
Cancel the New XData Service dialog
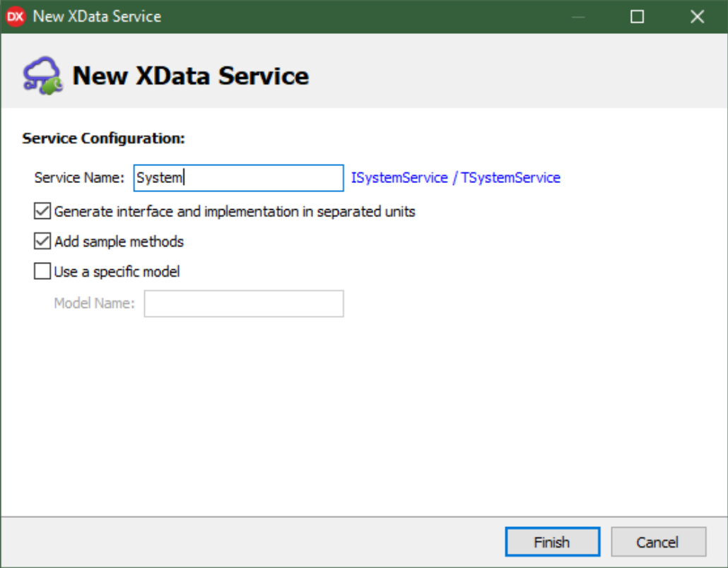tap(658, 542)
